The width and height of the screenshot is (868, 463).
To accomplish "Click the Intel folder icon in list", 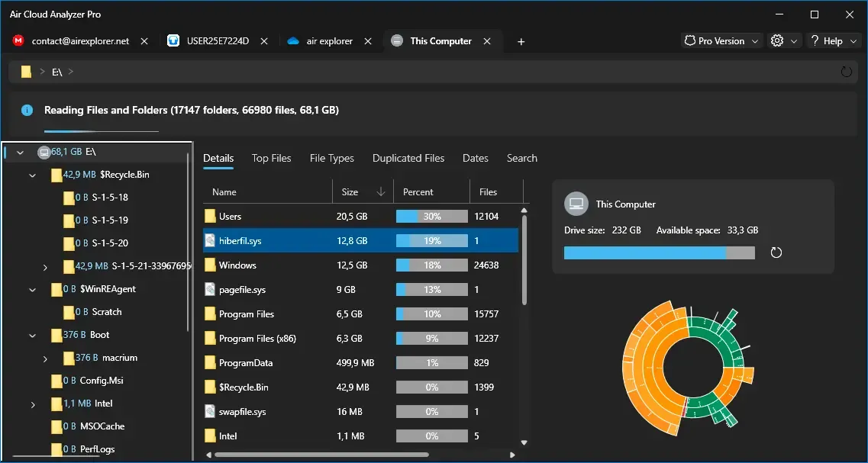I will point(210,436).
